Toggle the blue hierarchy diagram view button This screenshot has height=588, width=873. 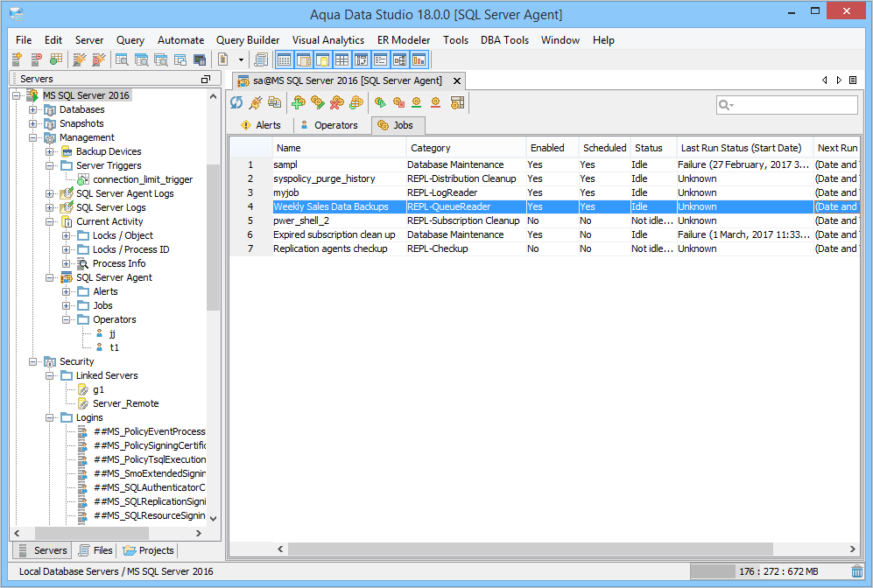pyautogui.click(x=400, y=59)
